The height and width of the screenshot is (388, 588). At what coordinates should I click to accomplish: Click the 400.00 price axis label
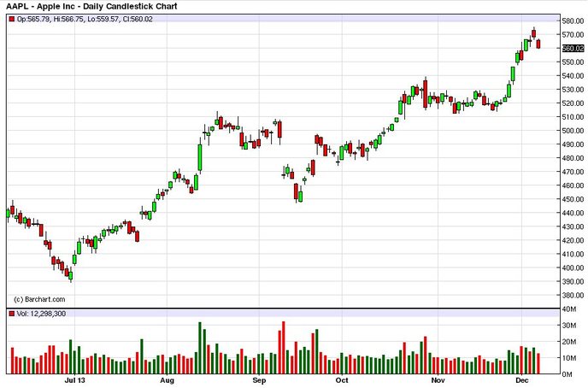pos(573,267)
